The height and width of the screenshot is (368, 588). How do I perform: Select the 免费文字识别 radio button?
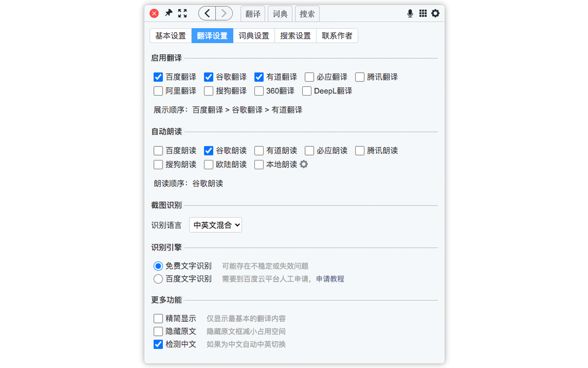pyautogui.click(x=158, y=266)
